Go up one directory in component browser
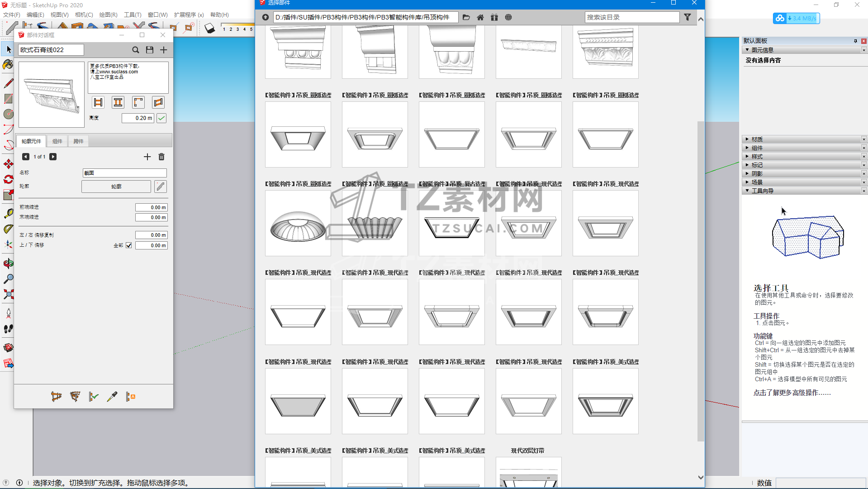868x489 pixels. (266, 17)
